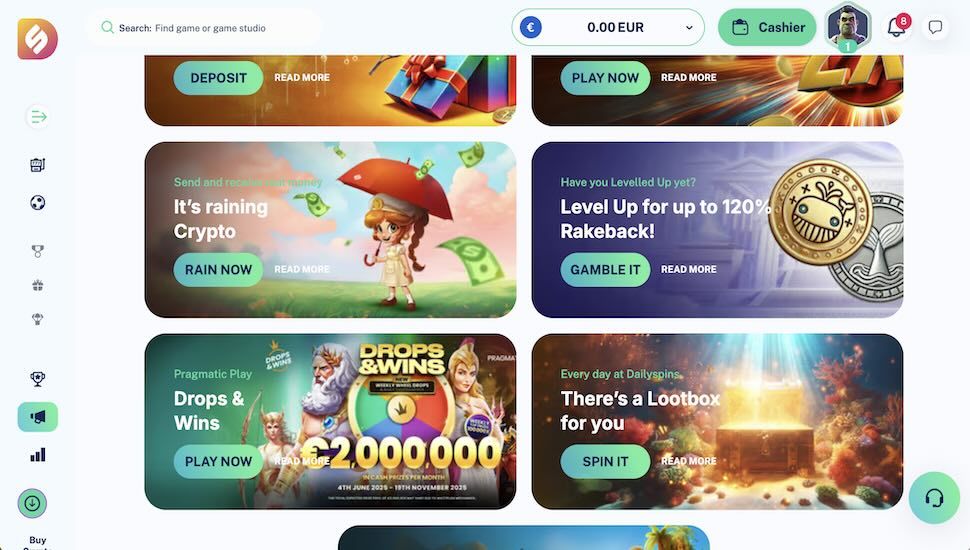Image resolution: width=970 pixels, height=550 pixels.
Task: Expand the 0.00 EUR balance dropdown
Action: point(607,27)
